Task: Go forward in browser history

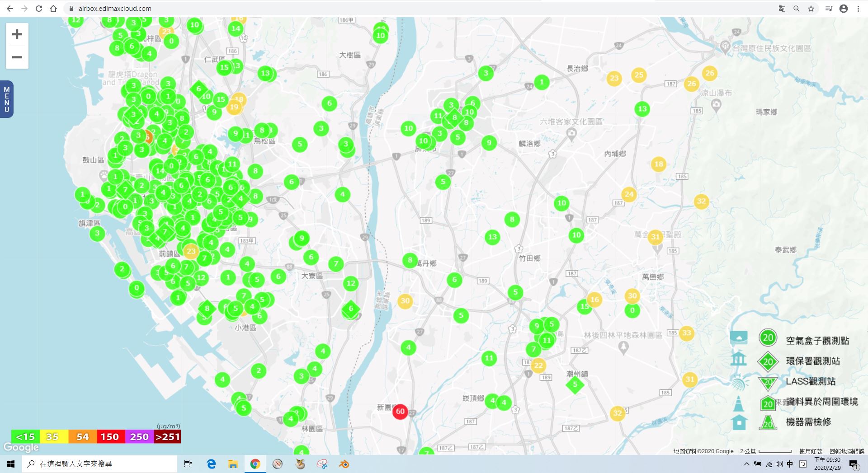Action: pyautogui.click(x=24, y=9)
